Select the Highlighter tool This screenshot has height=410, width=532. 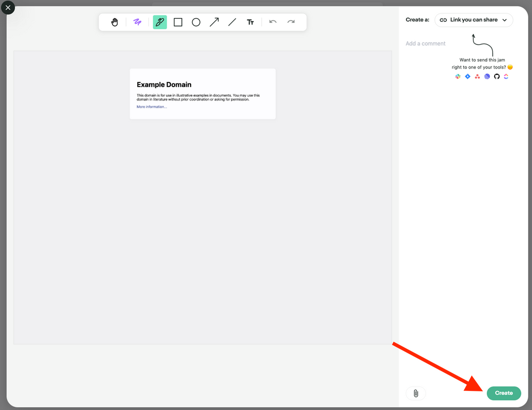[160, 22]
